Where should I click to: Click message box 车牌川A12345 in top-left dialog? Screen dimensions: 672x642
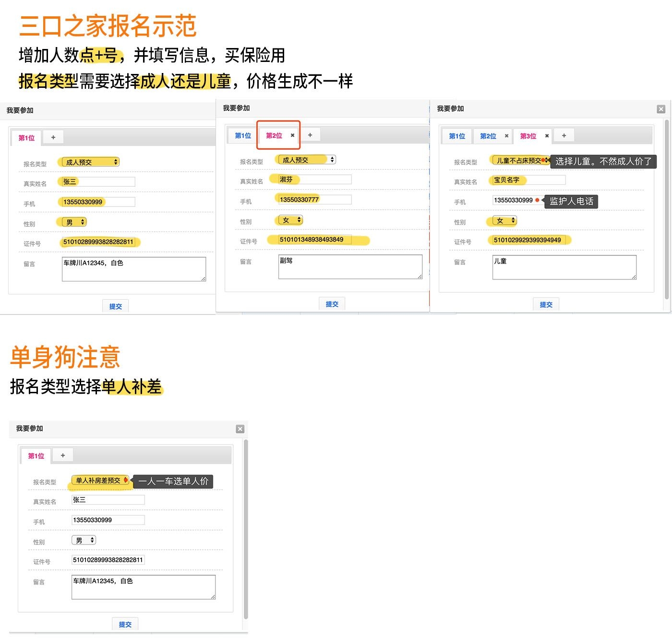pos(134,269)
